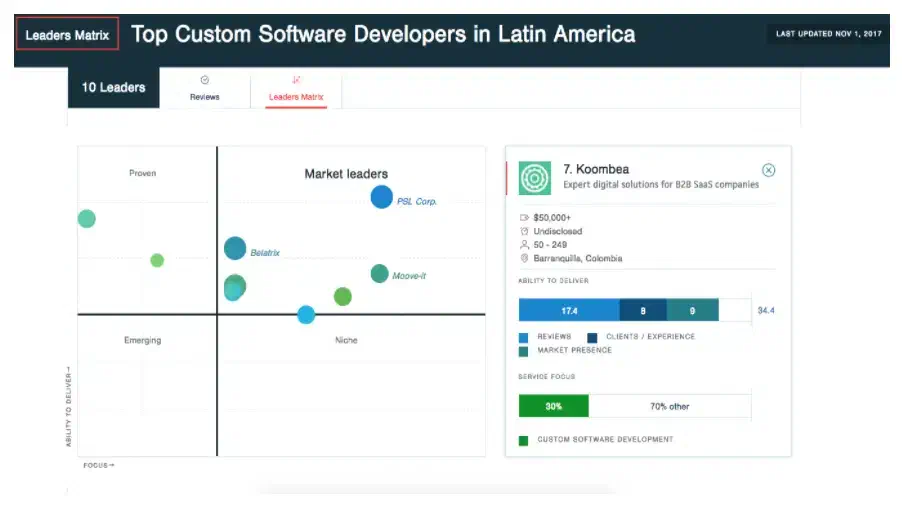Click the Moove-it bubble

[379, 273]
